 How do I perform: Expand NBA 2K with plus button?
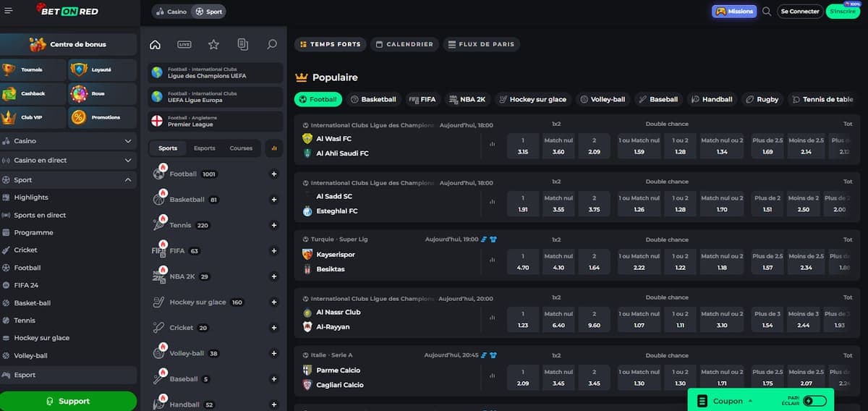tap(274, 276)
